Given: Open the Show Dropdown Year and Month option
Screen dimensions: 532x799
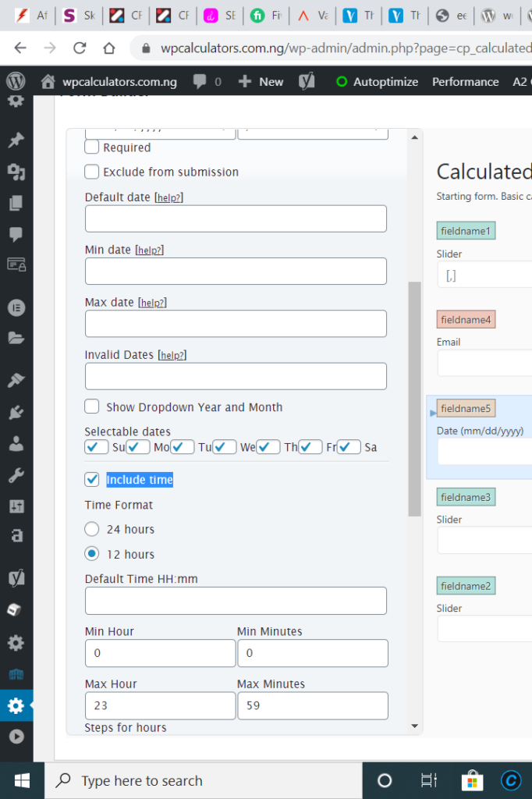Looking at the screenshot, I should 91,407.
